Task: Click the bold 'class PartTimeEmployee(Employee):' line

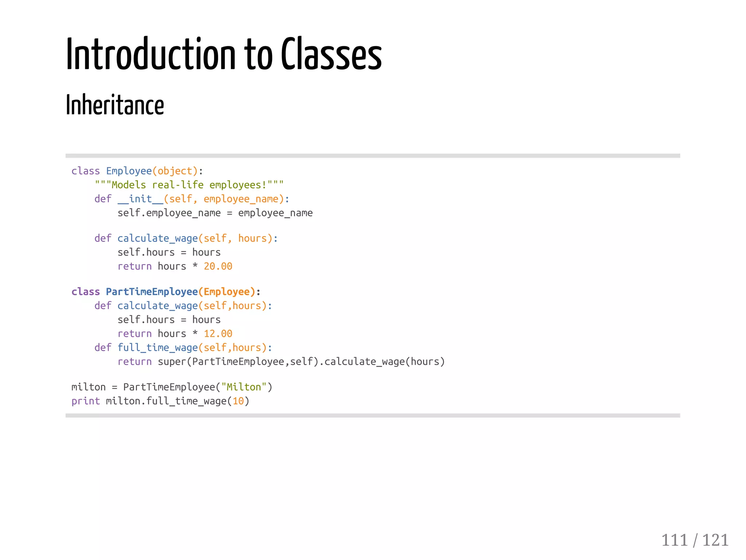Action: point(166,292)
